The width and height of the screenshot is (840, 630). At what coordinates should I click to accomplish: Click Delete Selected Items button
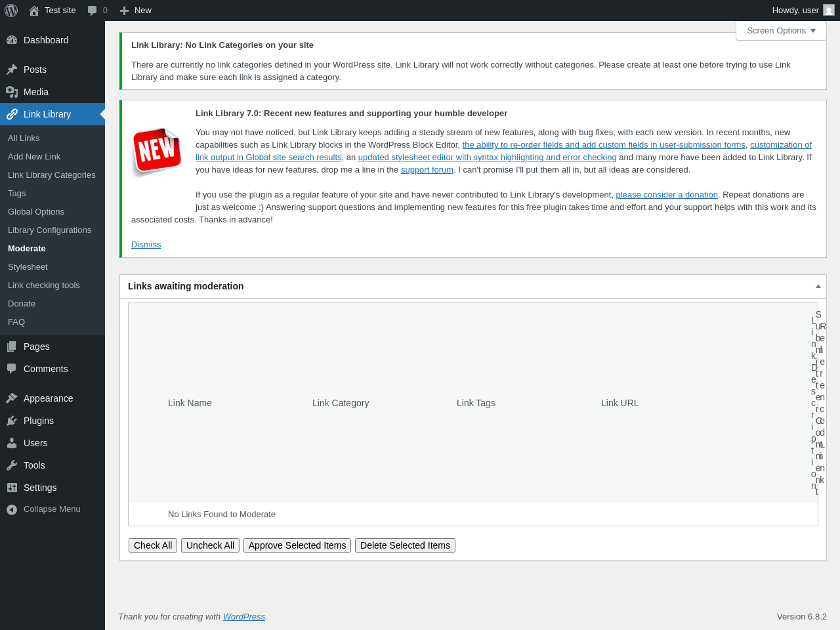(405, 545)
